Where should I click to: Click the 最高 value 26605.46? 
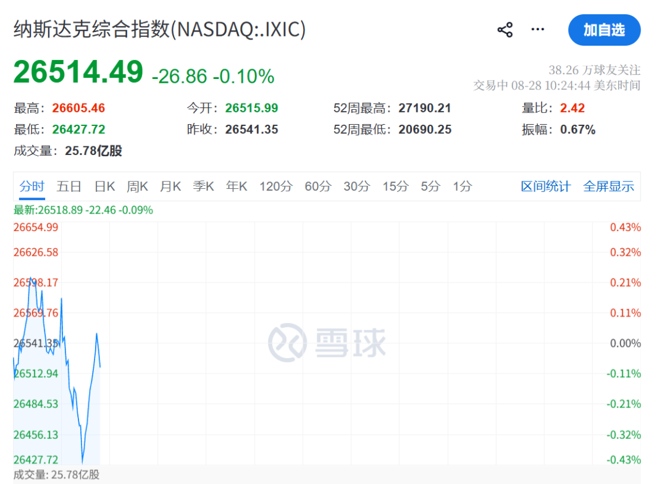pyautogui.click(x=78, y=108)
